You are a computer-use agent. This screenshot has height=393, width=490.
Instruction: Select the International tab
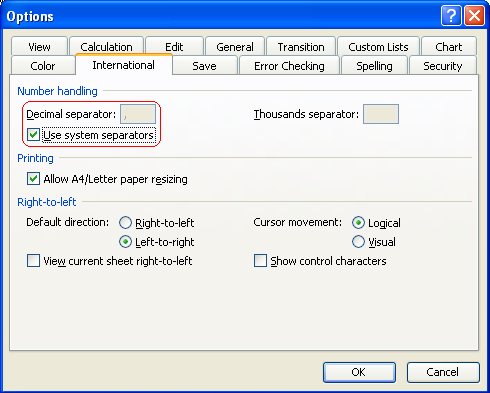pyautogui.click(x=124, y=65)
